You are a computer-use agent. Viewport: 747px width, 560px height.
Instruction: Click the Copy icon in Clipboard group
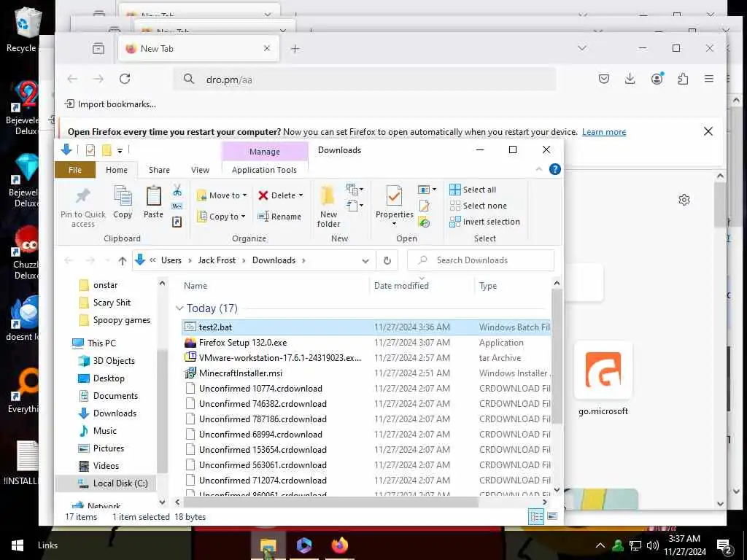(x=123, y=196)
